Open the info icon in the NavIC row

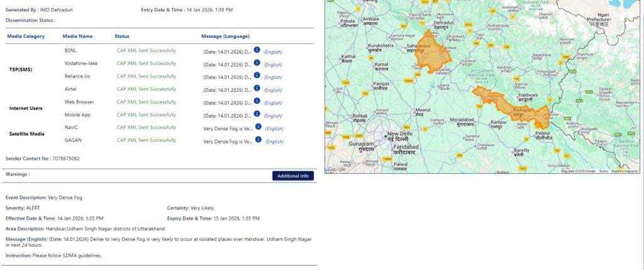(x=258, y=127)
